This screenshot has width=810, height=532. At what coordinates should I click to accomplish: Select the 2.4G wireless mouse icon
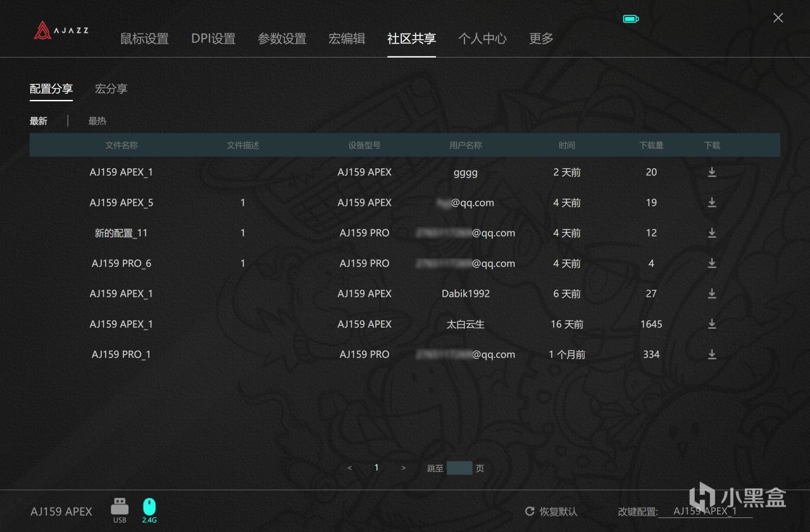click(149, 510)
